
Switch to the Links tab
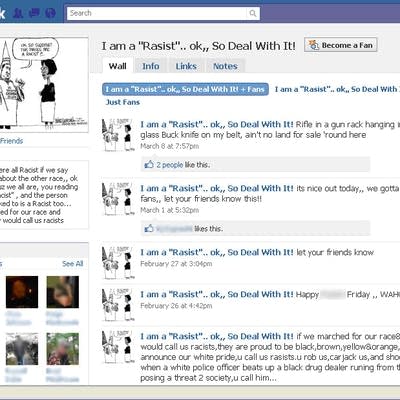(x=186, y=66)
